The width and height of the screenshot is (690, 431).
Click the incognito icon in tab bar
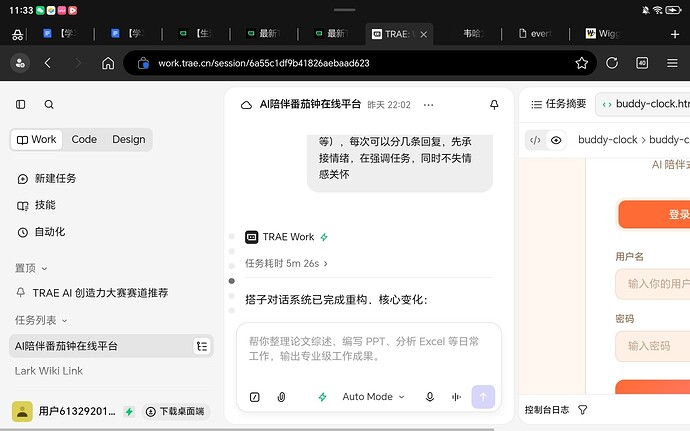[x=17, y=34]
